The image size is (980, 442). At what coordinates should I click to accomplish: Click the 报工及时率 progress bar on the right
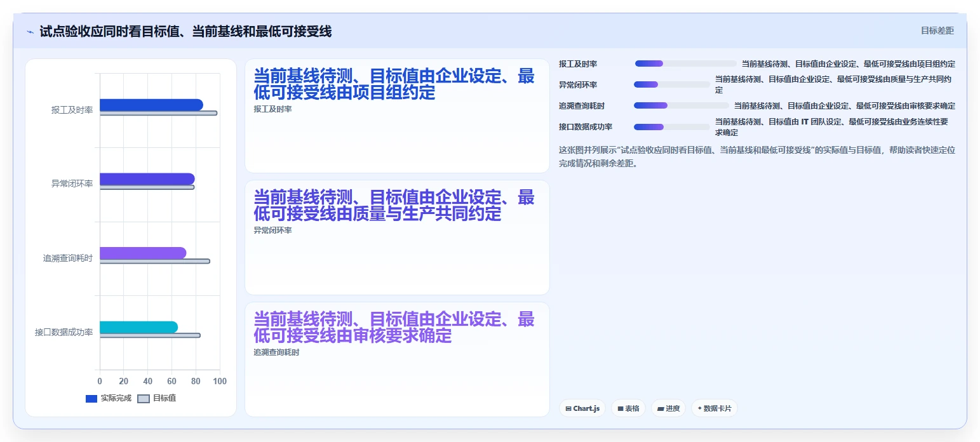point(686,64)
